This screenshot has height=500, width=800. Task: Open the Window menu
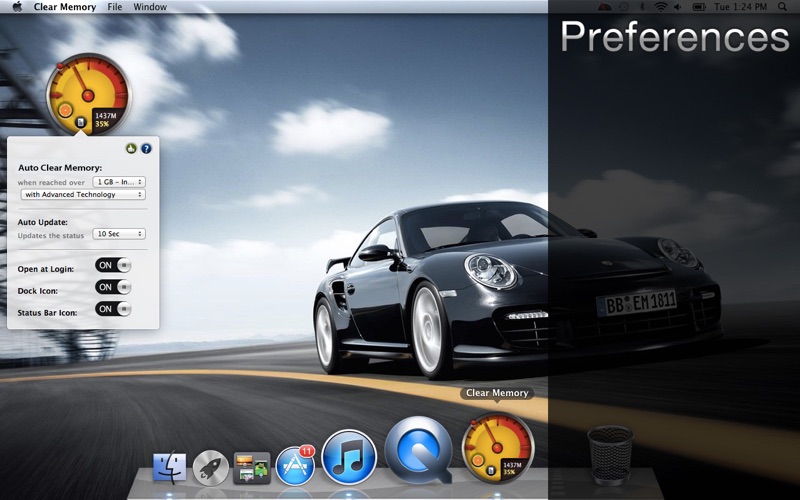pyautogui.click(x=150, y=7)
